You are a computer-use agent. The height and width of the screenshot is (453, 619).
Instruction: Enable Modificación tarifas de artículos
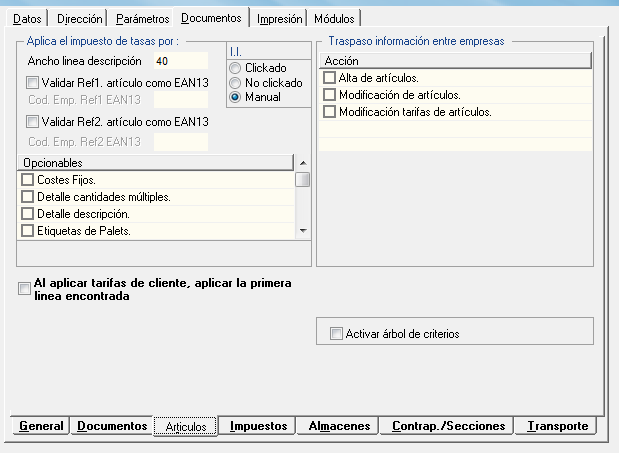330,111
